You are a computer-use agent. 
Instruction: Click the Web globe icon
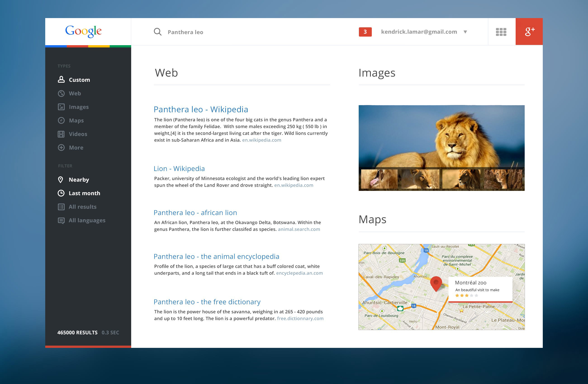point(61,93)
